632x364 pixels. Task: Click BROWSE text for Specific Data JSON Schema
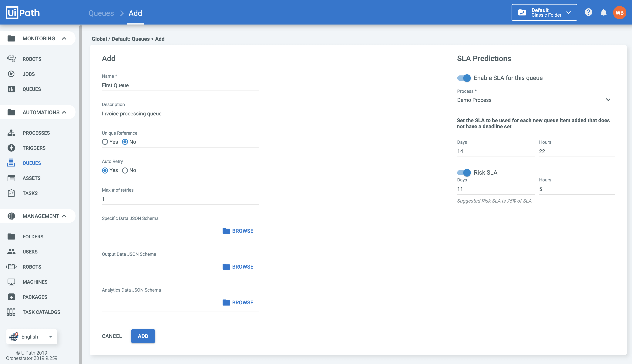pyautogui.click(x=243, y=231)
